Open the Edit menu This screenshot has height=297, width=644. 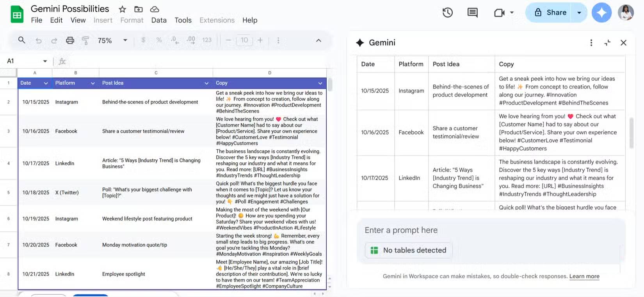coord(56,20)
